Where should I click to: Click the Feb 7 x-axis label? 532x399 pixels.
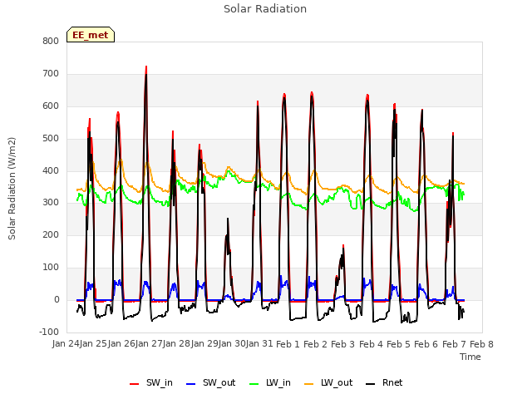[454, 344]
